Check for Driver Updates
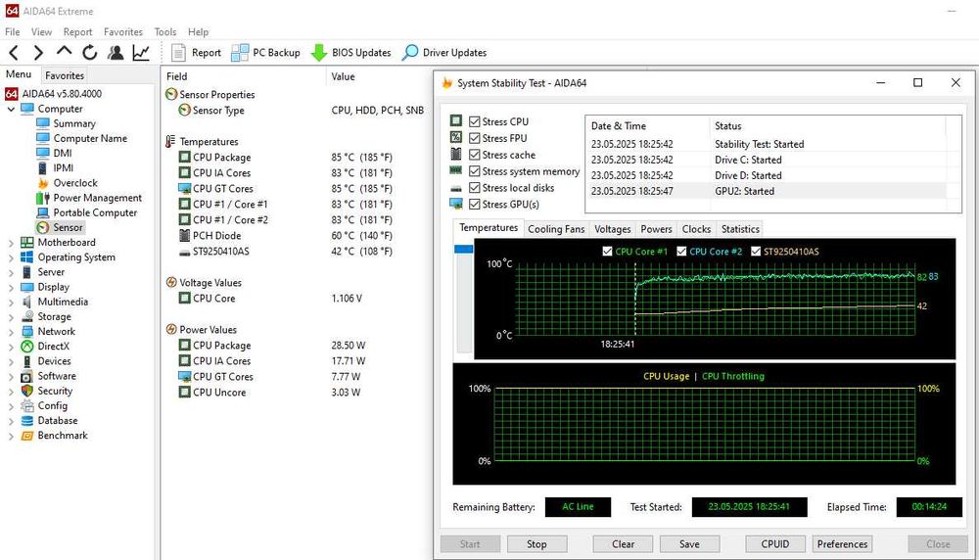979x560 pixels. click(443, 53)
